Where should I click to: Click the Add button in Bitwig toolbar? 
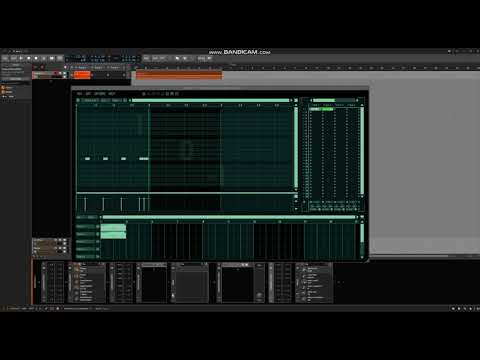point(146,58)
